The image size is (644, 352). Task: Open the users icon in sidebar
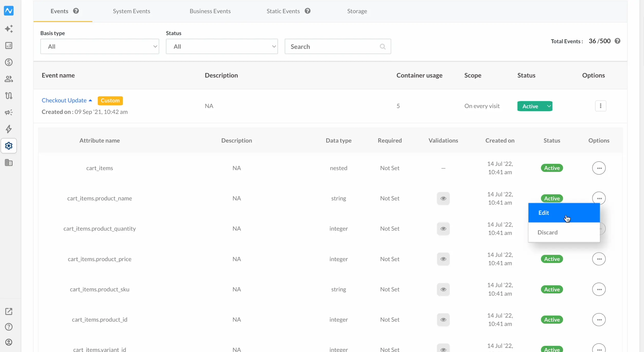(x=9, y=79)
